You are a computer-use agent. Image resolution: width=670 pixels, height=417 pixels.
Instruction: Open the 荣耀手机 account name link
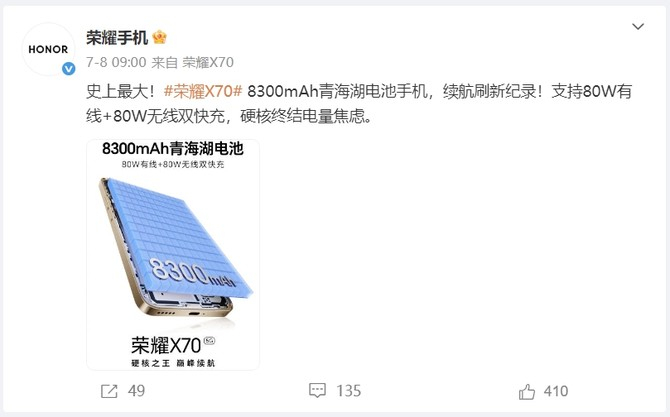click(x=117, y=38)
